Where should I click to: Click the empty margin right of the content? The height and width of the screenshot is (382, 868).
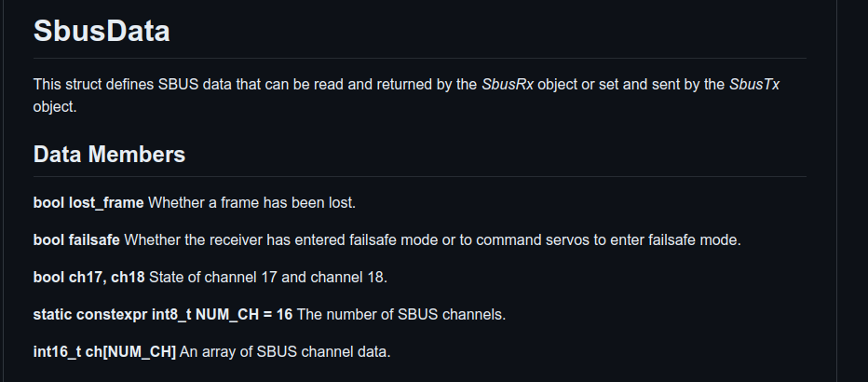tap(852, 186)
